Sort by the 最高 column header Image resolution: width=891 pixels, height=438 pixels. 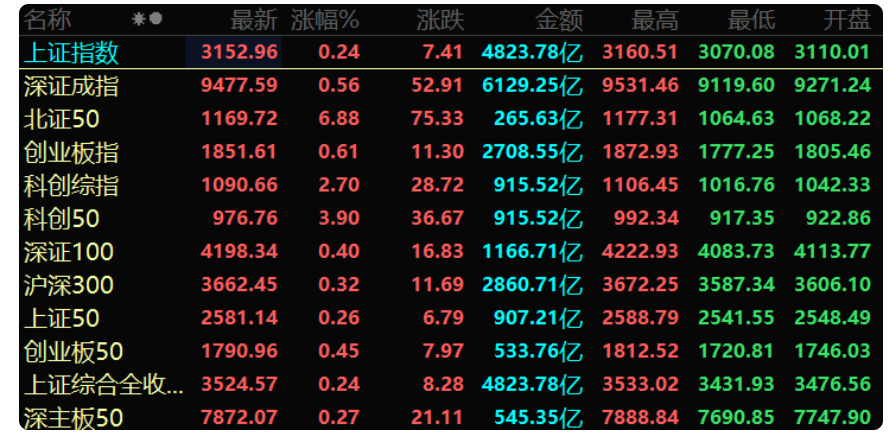click(x=655, y=20)
